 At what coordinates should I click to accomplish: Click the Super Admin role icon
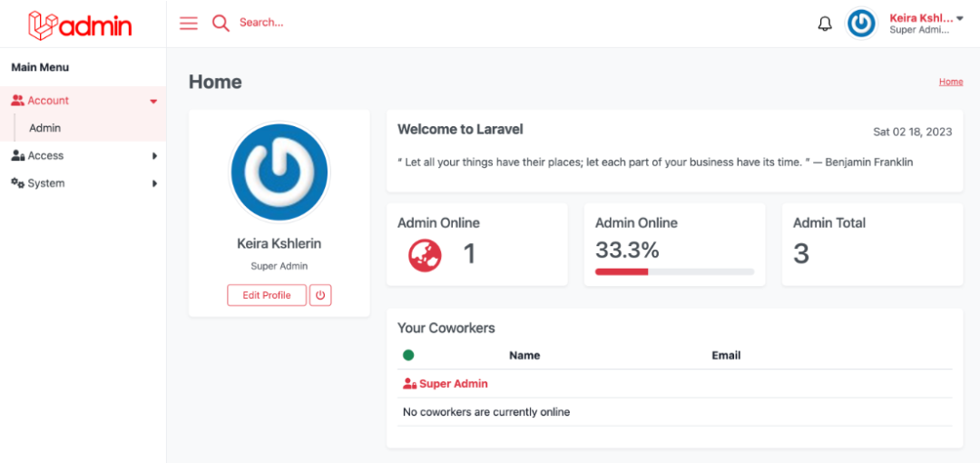pos(409,384)
